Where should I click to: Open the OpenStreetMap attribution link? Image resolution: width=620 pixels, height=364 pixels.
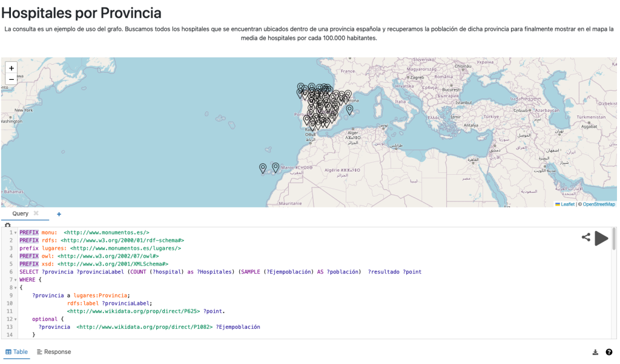(598, 204)
